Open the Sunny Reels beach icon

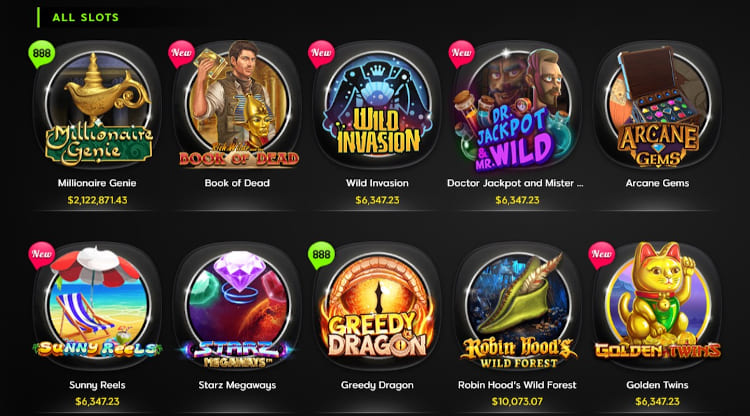[x=97, y=307]
